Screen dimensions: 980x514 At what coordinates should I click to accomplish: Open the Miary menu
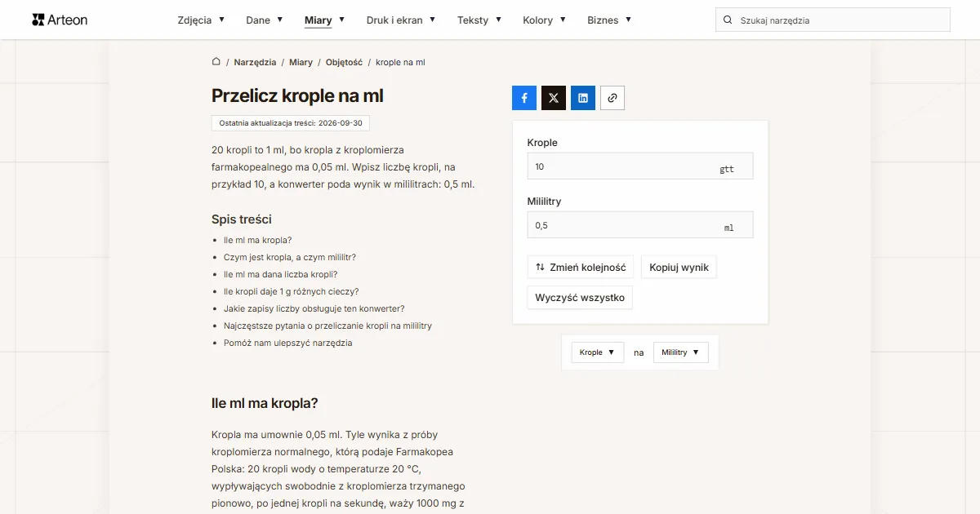tap(324, 20)
